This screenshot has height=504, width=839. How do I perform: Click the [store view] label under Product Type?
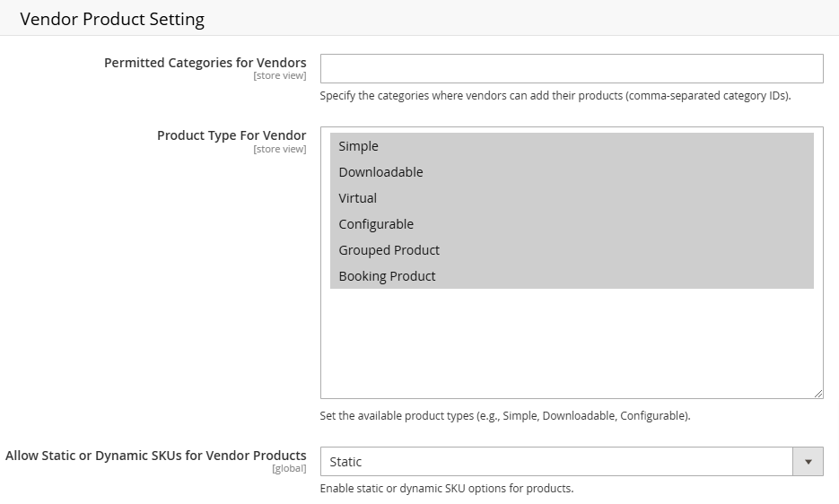coord(280,149)
